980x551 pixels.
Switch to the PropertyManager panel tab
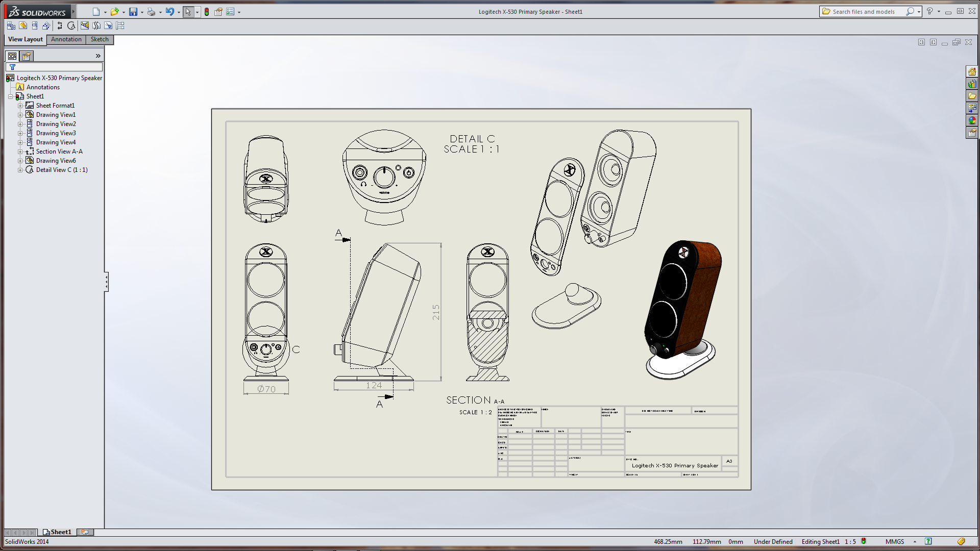(27, 56)
